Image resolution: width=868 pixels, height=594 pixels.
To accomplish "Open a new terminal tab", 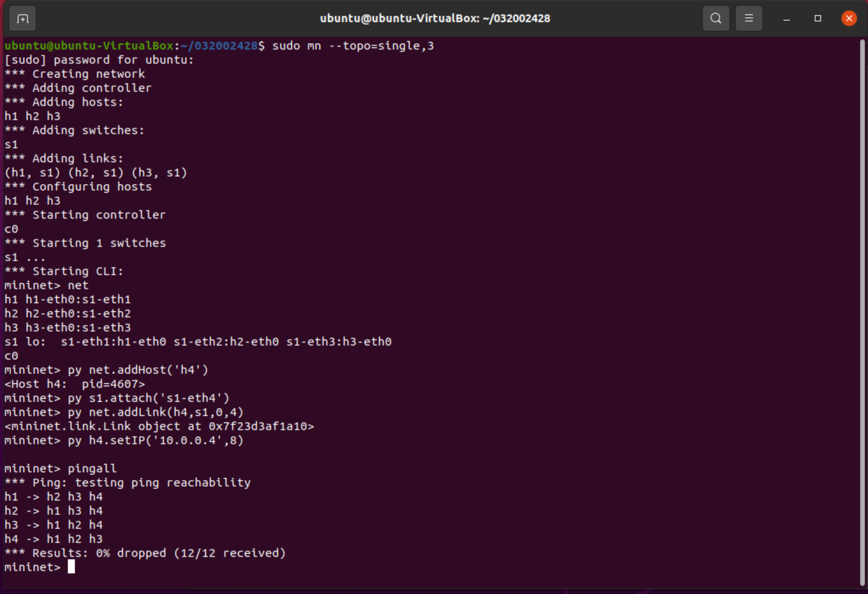I will click(x=22, y=19).
